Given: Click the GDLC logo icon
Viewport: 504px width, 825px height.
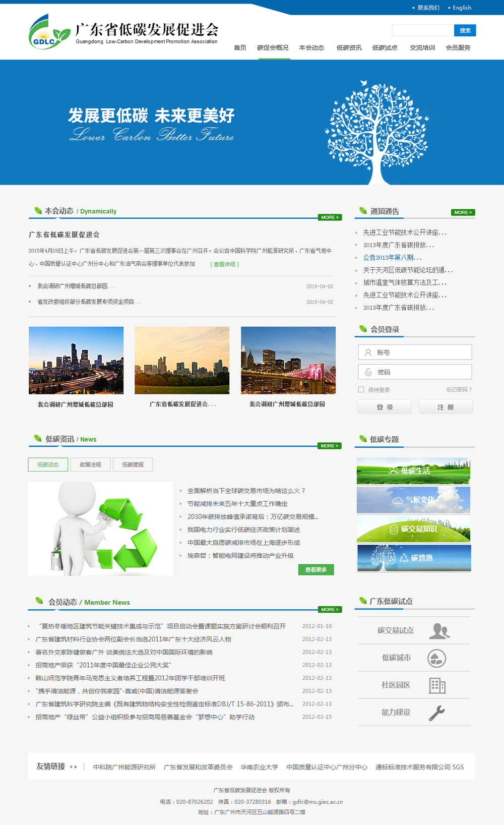Looking at the screenshot, I should coord(49,32).
